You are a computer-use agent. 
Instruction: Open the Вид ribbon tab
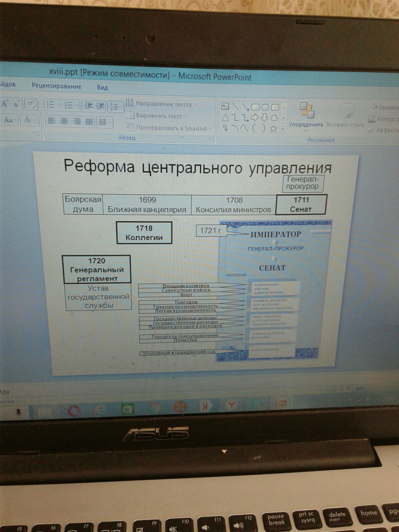coord(102,87)
